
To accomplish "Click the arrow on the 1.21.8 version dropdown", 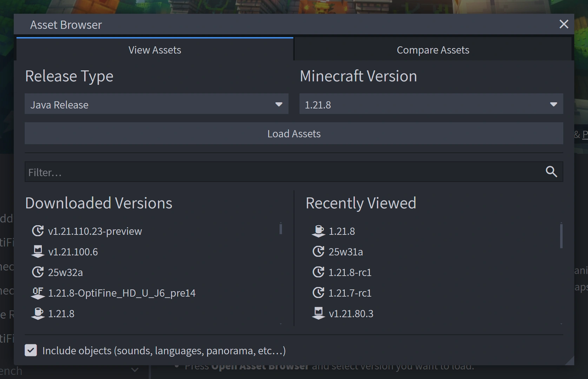I will pos(554,104).
